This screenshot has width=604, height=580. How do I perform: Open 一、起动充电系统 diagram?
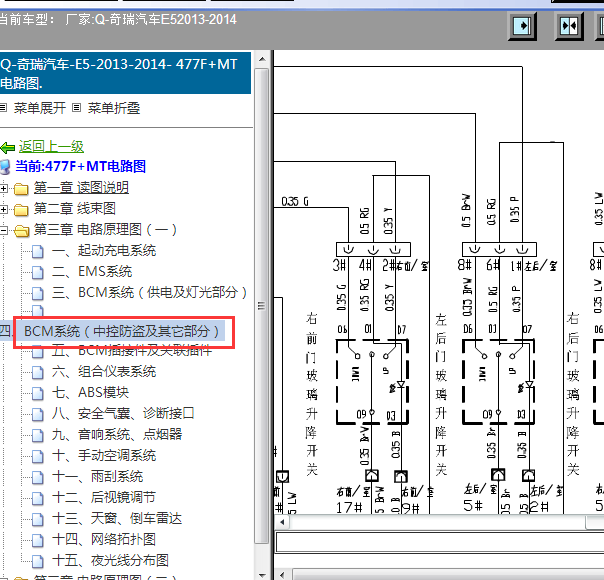pyautogui.click(x=104, y=251)
